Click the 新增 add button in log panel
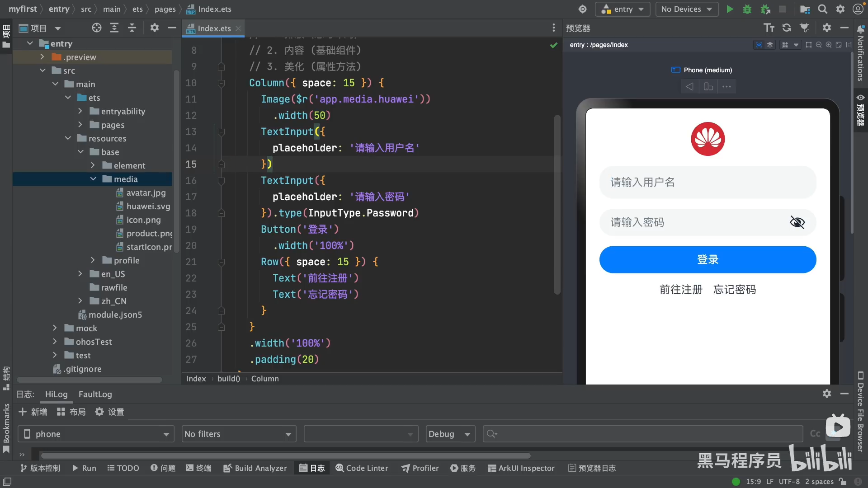 33,412
